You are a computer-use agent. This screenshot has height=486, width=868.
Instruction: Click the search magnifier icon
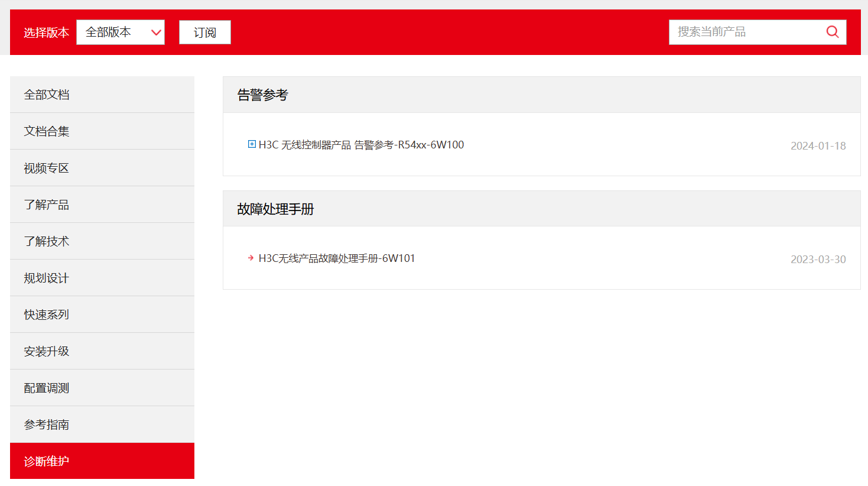[833, 32]
